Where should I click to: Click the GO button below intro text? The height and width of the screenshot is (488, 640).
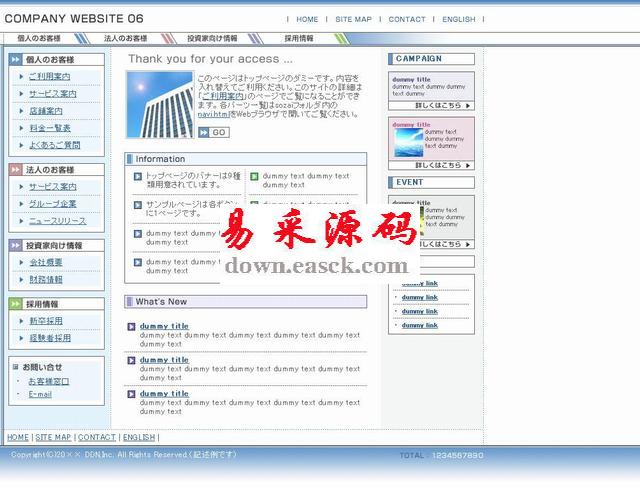[213, 132]
